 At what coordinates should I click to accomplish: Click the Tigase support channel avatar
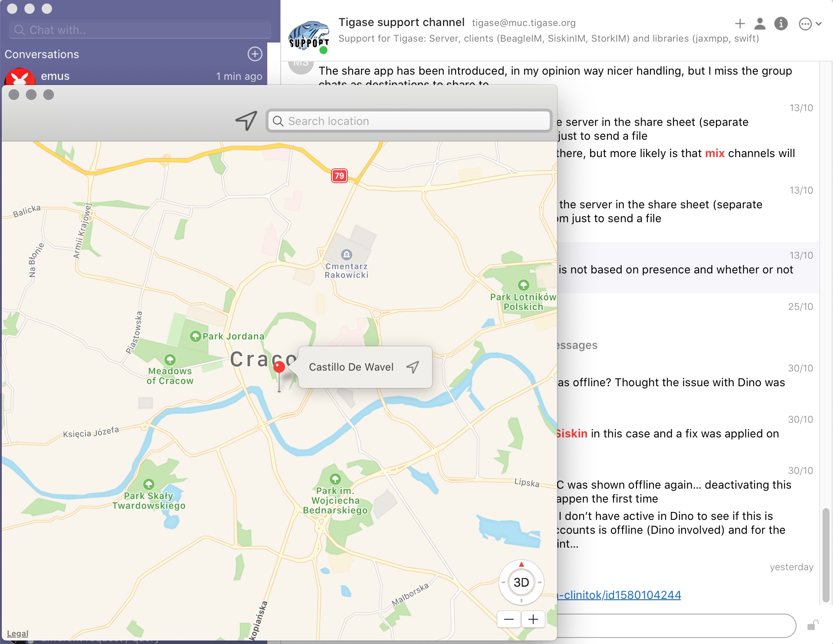(308, 36)
